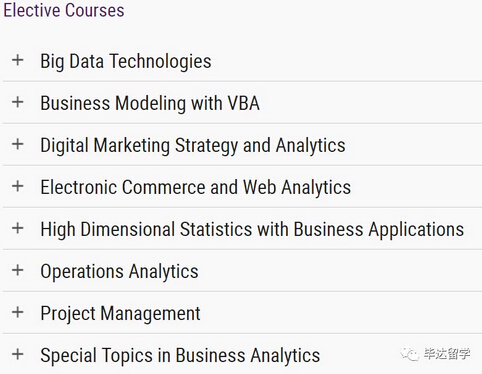Click the 毕达留学 watermark text
Screen dimensions: 482x374
tap(447, 354)
